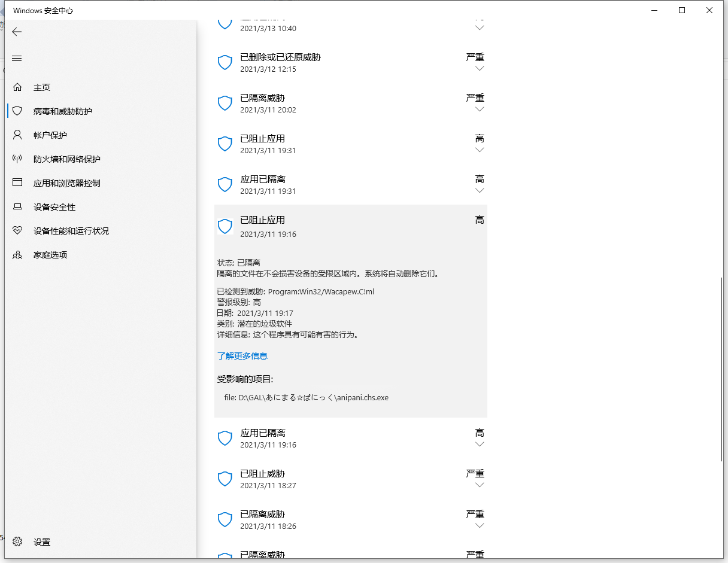Expand 已隔离威胁 entry dated 2021/3/11 20:02
The width and height of the screenshot is (728, 563).
479,109
